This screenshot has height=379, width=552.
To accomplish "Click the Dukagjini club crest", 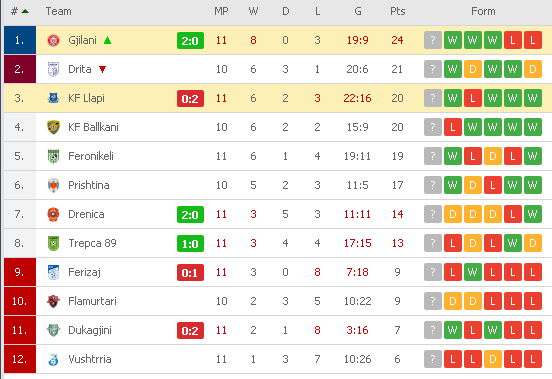I will click(x=54, y=330).
